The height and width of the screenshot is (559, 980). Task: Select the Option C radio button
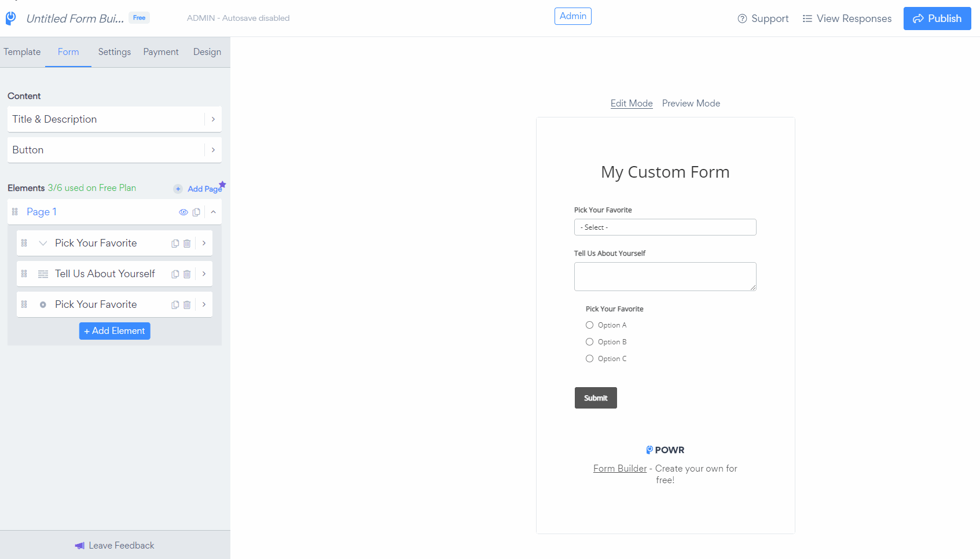(589, 359)
